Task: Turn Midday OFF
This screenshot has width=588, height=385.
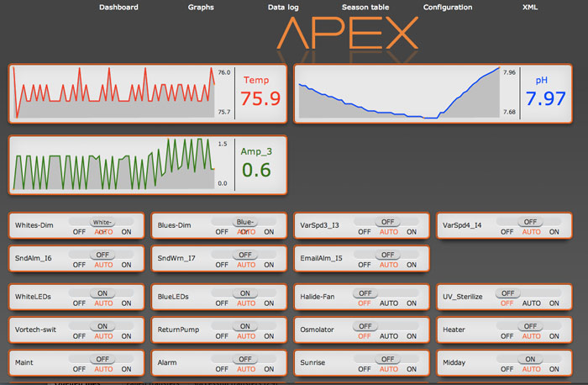Action: click(507, 369)
